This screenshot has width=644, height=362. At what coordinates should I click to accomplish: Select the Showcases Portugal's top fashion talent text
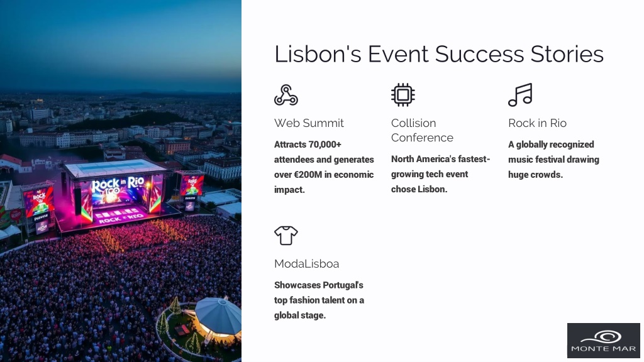coord(319,300)
